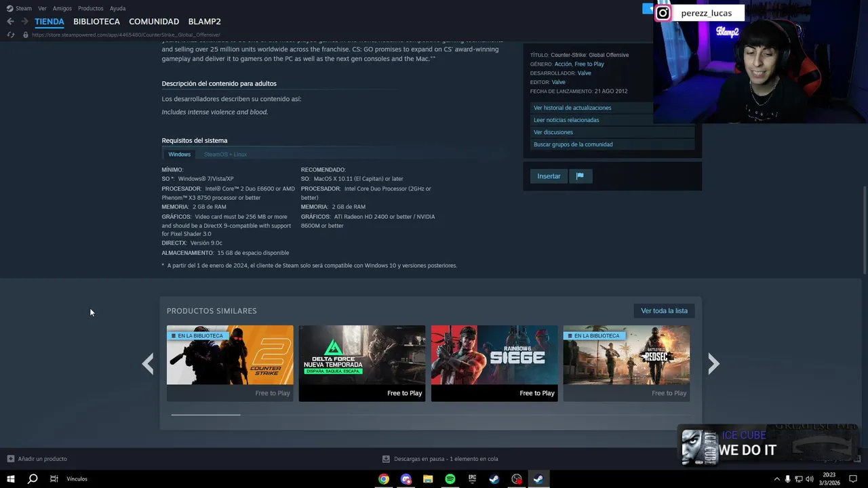Switch to the TIENDA section
Viewport: 868px width, 488px height.
[x=50, y=22]
